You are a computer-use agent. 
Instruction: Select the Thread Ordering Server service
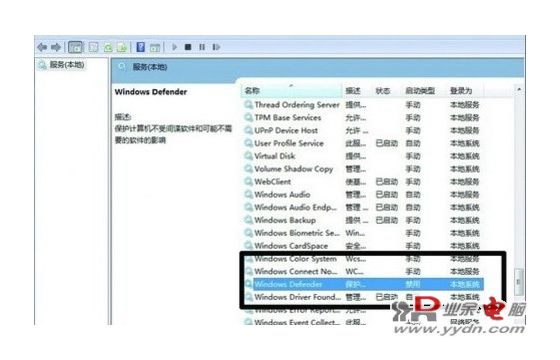[x=297, y=105]
